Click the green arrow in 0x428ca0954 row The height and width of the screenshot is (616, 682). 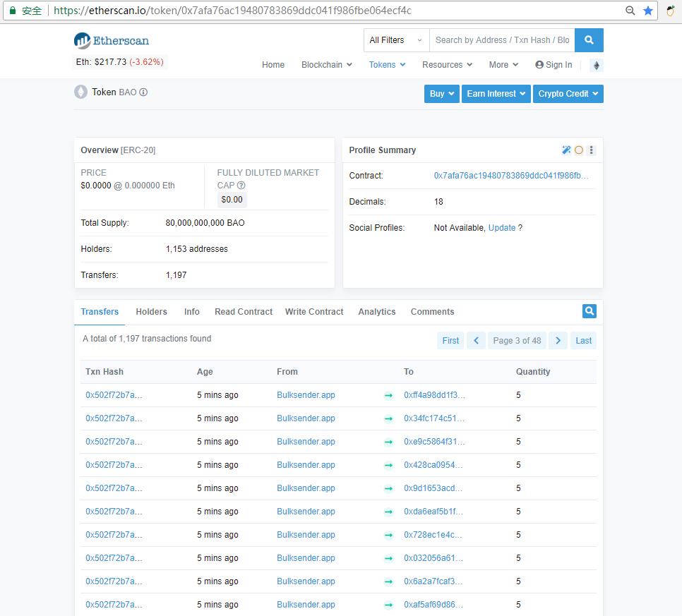(x=388, y=465)
